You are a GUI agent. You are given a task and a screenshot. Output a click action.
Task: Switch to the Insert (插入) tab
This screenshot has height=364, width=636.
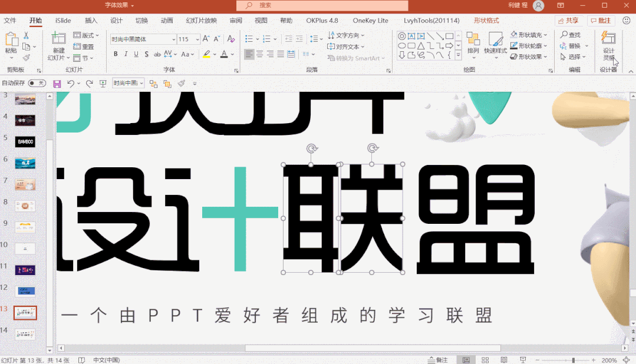pos(91,20)
